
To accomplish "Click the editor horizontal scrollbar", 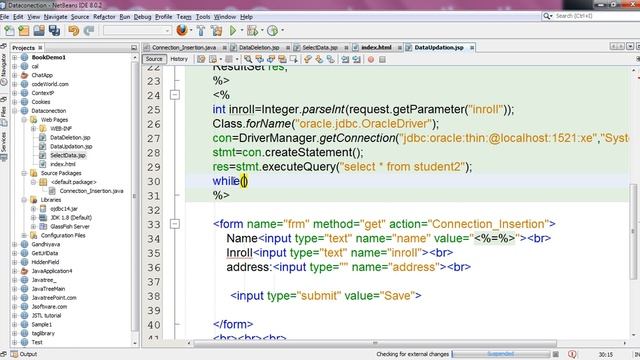I will pyautogui.click(x=375, y=343).
